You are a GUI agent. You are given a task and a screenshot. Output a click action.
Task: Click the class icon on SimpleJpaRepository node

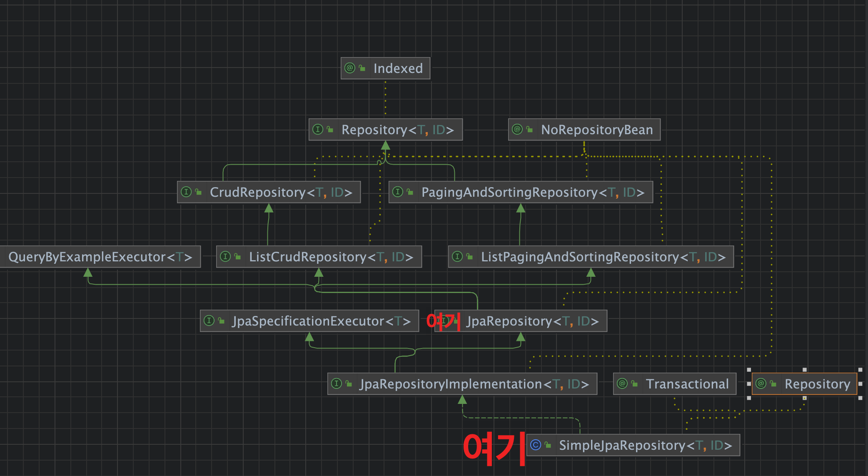pyautogui.click(x=536, y=445)
